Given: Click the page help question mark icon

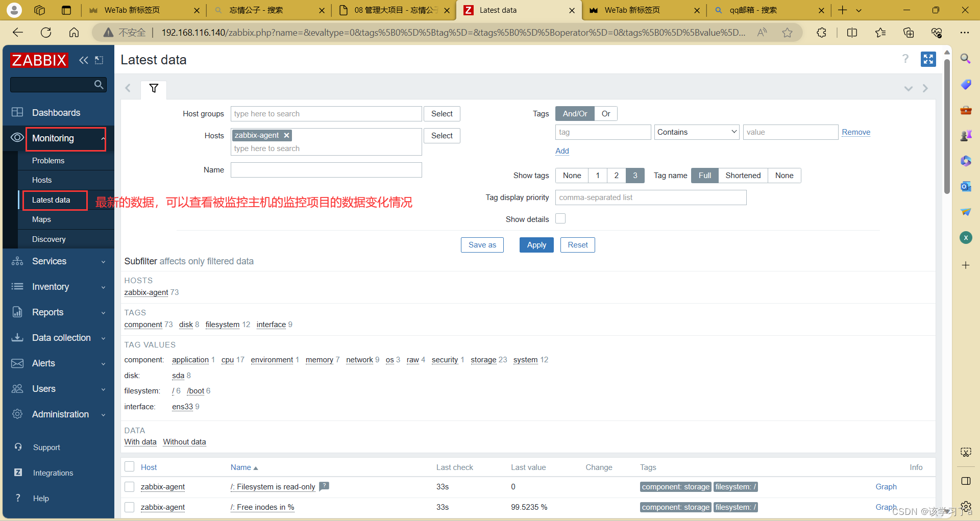Looking at the screenshot, I should click(x=905, y=59).
